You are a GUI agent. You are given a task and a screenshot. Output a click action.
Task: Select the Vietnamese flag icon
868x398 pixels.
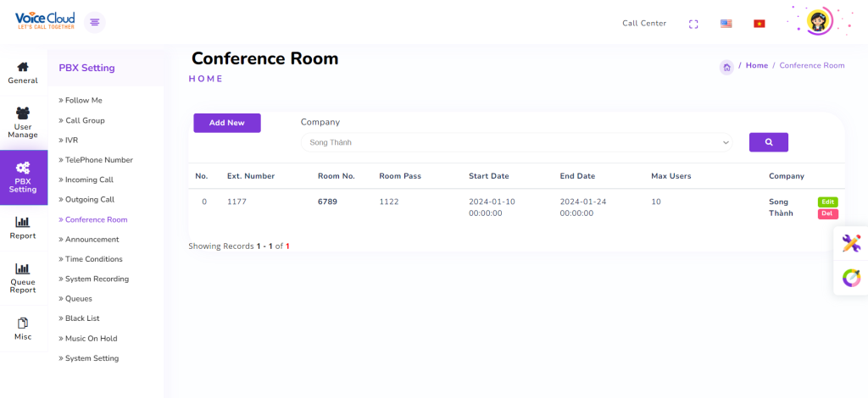pos(759,24)
